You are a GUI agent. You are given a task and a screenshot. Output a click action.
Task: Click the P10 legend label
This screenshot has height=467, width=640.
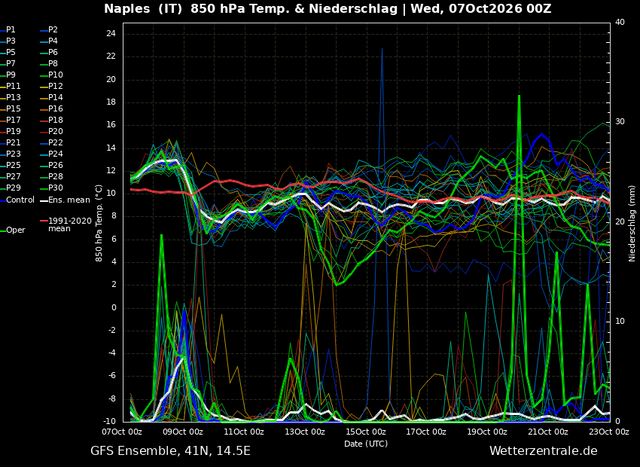[56, 75]
